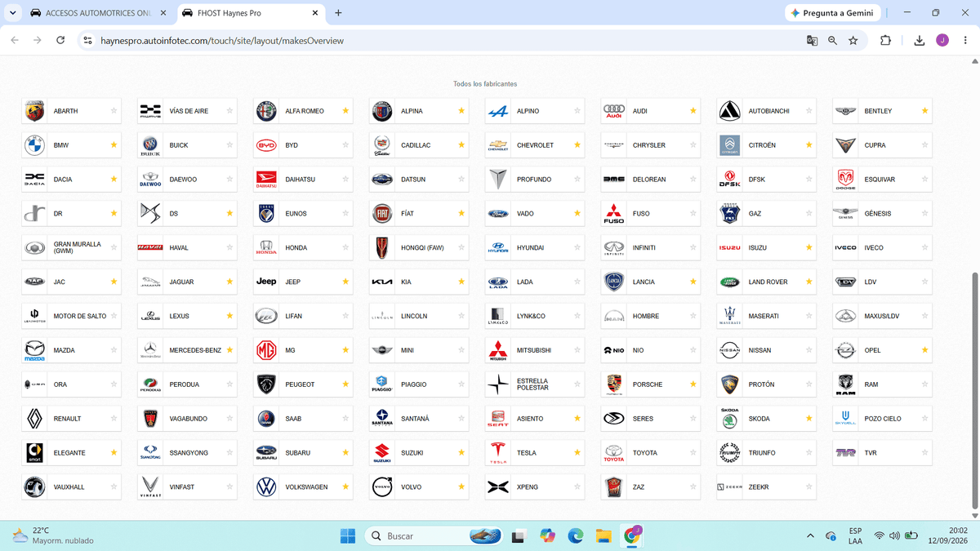Click the Daihatsu red logo

point(266,180)
